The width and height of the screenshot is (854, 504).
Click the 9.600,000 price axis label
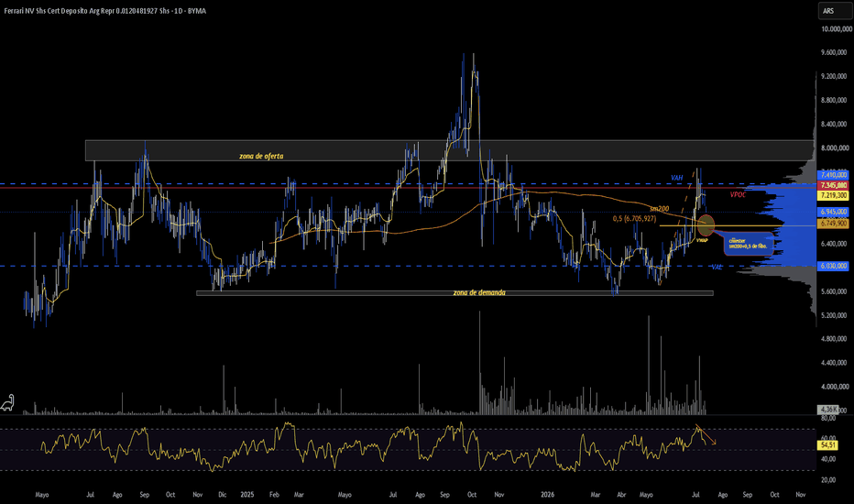(x=835, y=52)
